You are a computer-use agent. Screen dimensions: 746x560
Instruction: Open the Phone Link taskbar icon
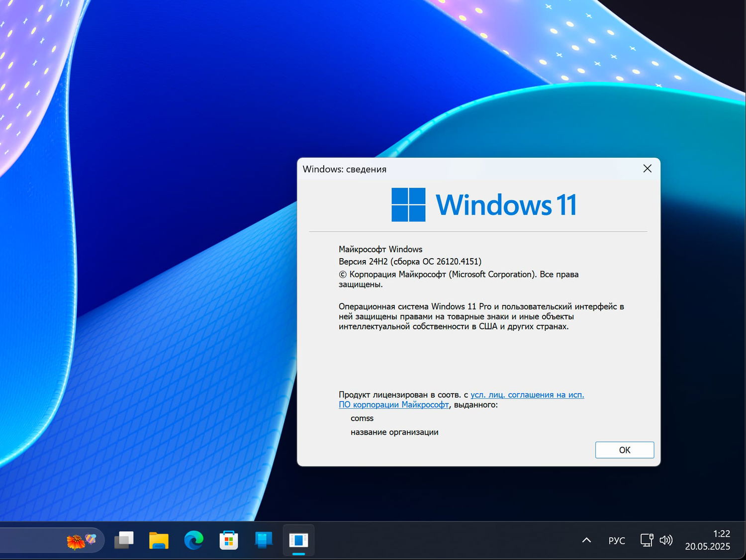(x=263, y=540)
